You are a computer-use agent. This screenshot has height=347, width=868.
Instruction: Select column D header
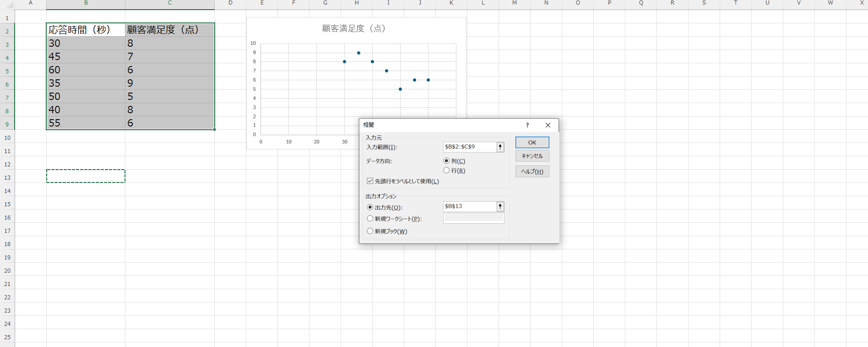point(230,3)
